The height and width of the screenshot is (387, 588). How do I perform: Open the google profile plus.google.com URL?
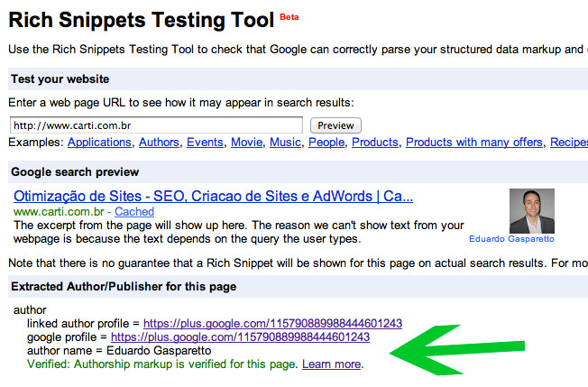240,336
